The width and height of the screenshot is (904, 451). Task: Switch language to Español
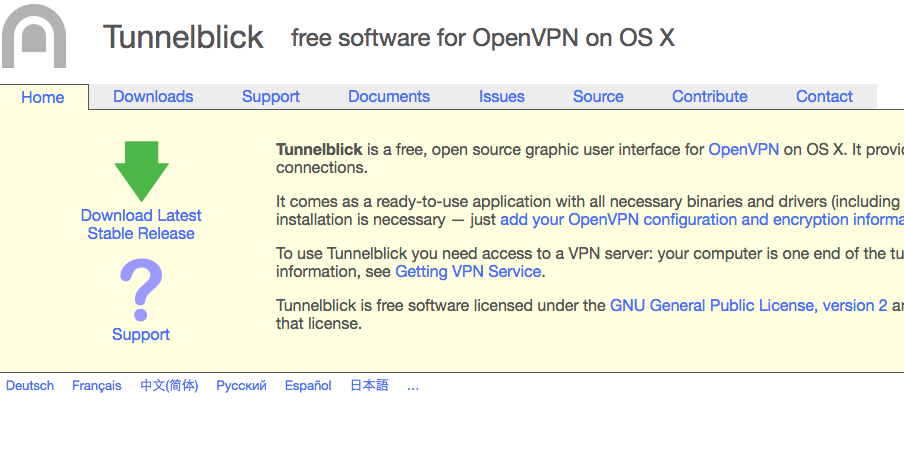click(x=308, y=386)
